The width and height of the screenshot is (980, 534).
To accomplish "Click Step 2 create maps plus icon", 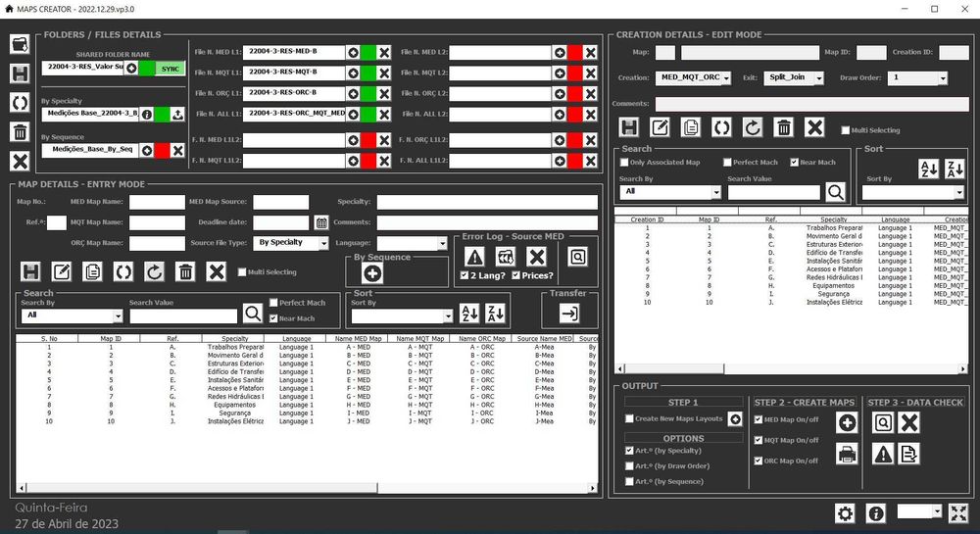I will [847, 423].
